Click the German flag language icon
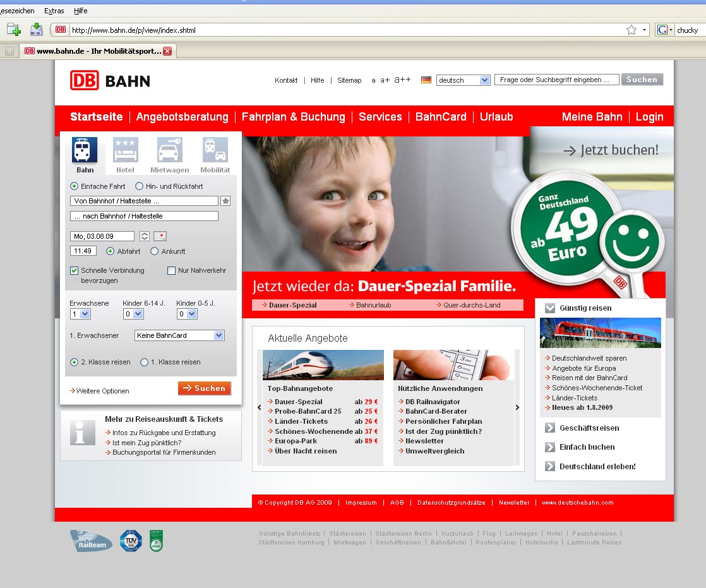 click(426, 80)
